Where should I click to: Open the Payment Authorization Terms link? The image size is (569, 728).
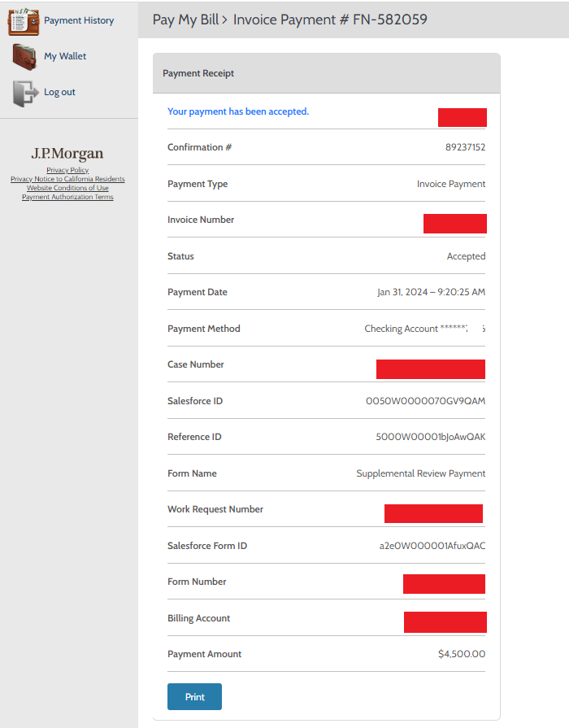coord(67,197)
